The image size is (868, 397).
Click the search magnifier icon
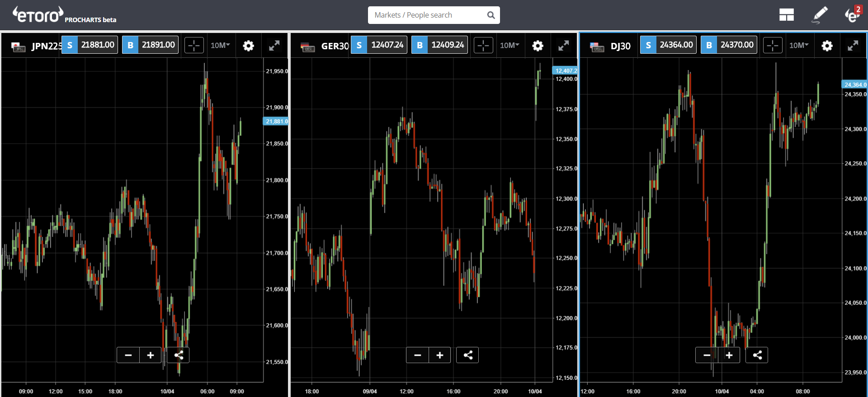(491, 15)
